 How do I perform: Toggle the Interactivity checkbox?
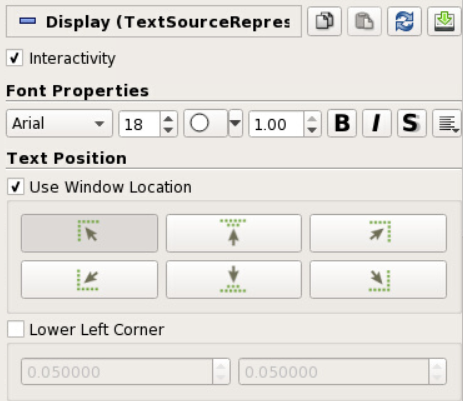pos(15,58)
